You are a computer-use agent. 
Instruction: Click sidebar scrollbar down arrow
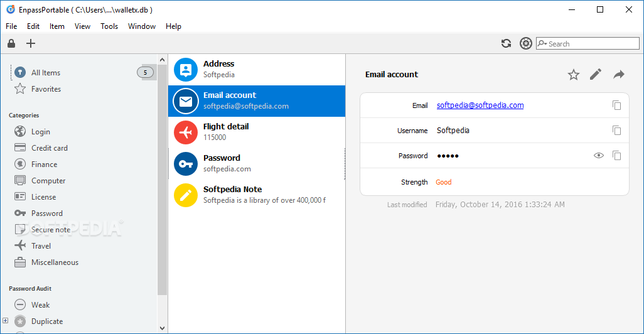click(162, 328)
